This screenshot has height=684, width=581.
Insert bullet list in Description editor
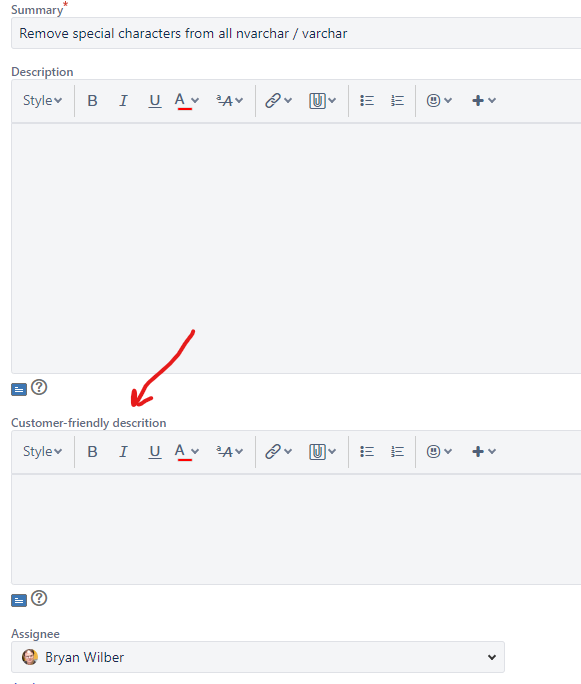point(367,101)
